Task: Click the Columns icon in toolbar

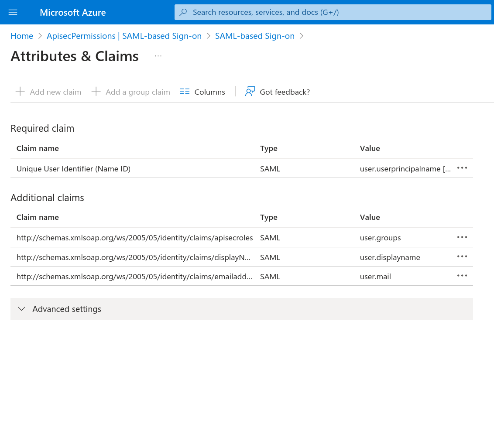Action: [185, 92]
